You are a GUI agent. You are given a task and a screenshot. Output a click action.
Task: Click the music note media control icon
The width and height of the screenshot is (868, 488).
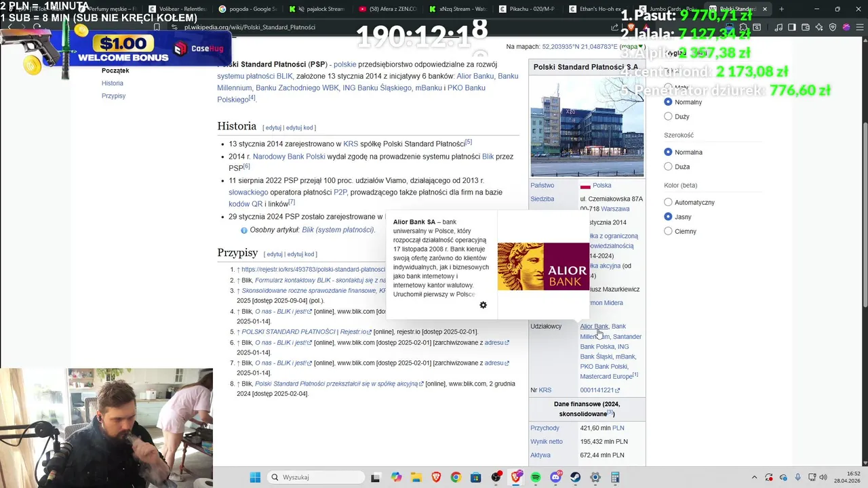point(778,27)
